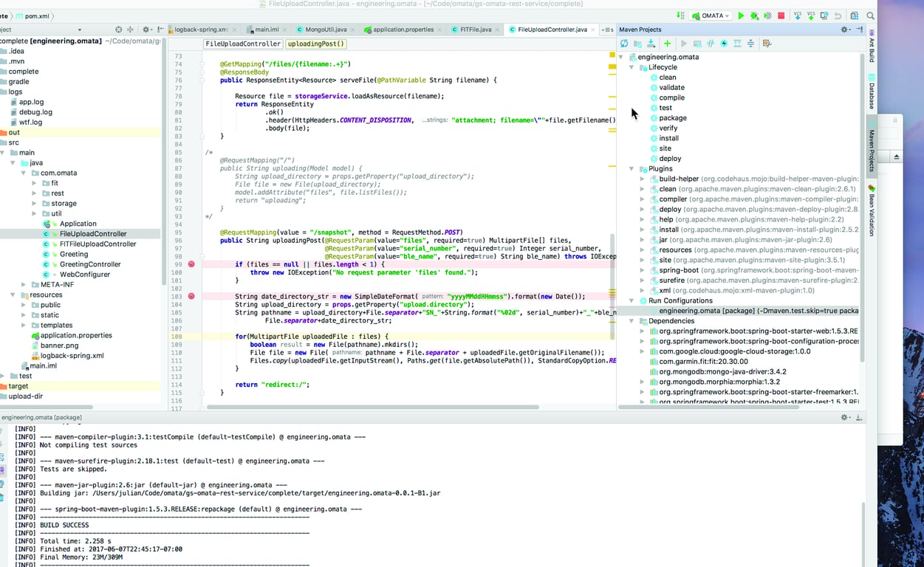
Task: Reimport all Maven projects icon
Action: point(624,44)
